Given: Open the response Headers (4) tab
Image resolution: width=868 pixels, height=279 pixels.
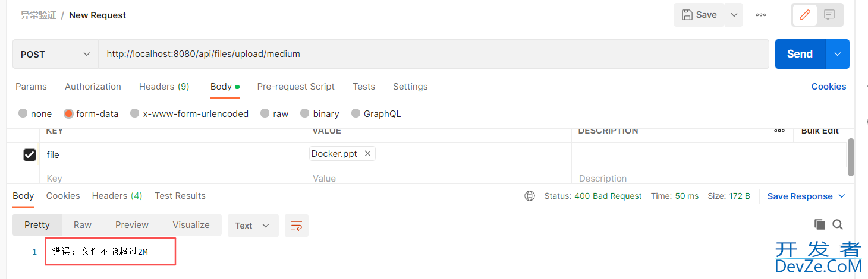Looking at the screenshot, I should point(117,196).
